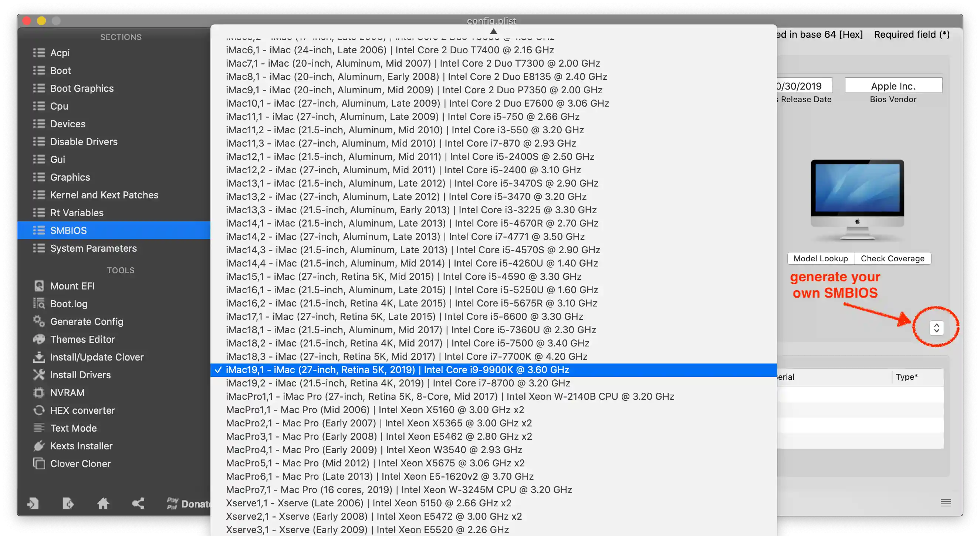Click the Kexts Installer plug icon
This screenshot has height=536, width=980.
point(39,446)
